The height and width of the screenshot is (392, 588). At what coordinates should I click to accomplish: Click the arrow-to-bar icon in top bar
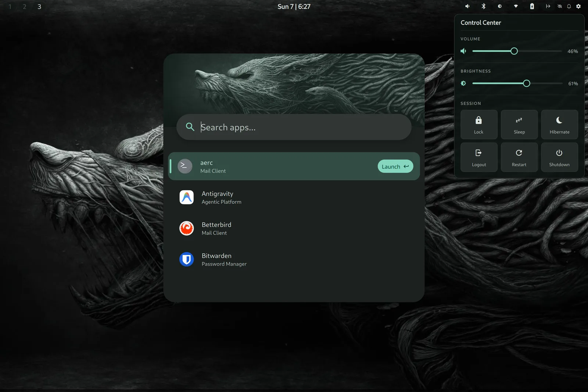(x=548, y=6)
